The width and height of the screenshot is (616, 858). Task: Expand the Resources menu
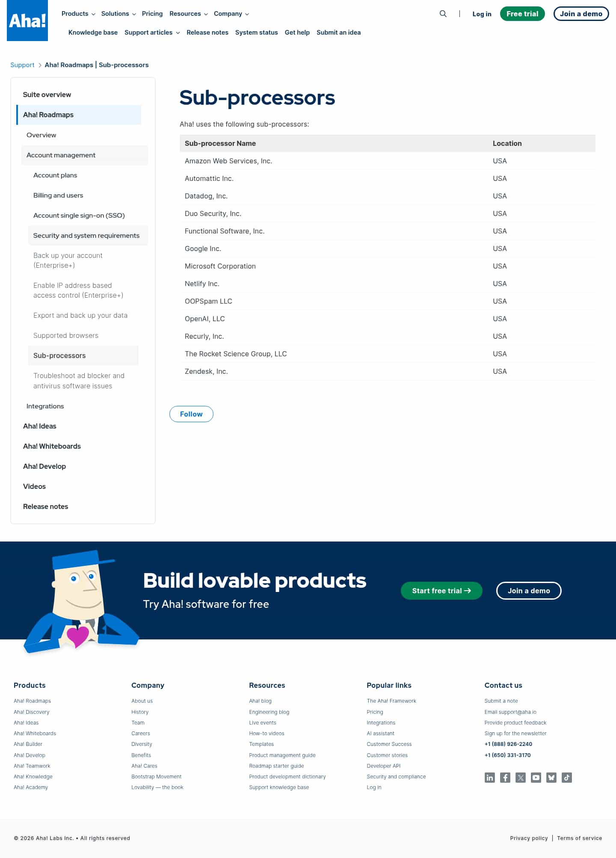189,14
